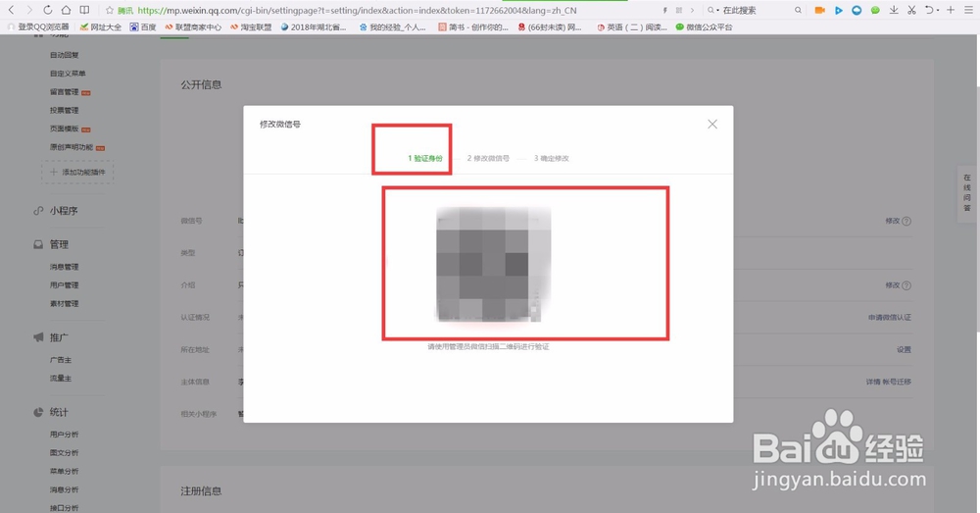
Task: Click the QR code image in dialog
Action: click(x=493, y=265)
